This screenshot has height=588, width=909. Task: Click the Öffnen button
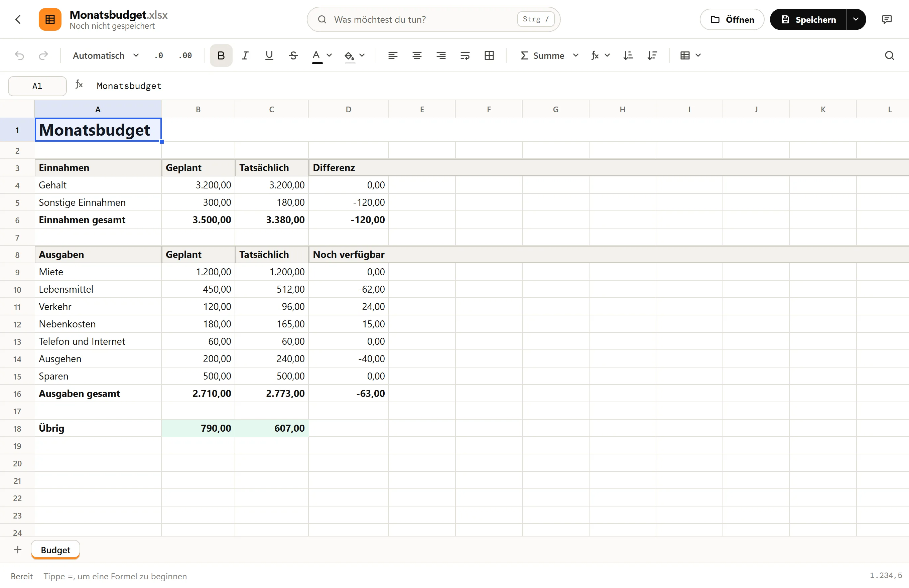click(732, 19)
